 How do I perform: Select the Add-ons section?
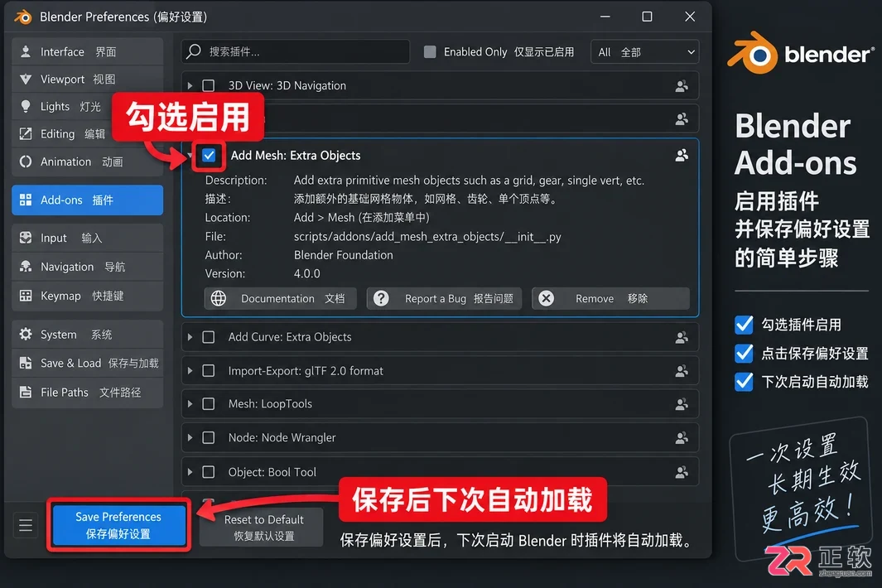[x=87, y=200]
